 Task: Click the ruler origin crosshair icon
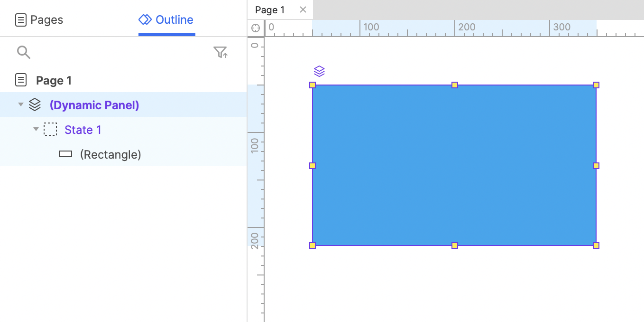pos(256,28)
